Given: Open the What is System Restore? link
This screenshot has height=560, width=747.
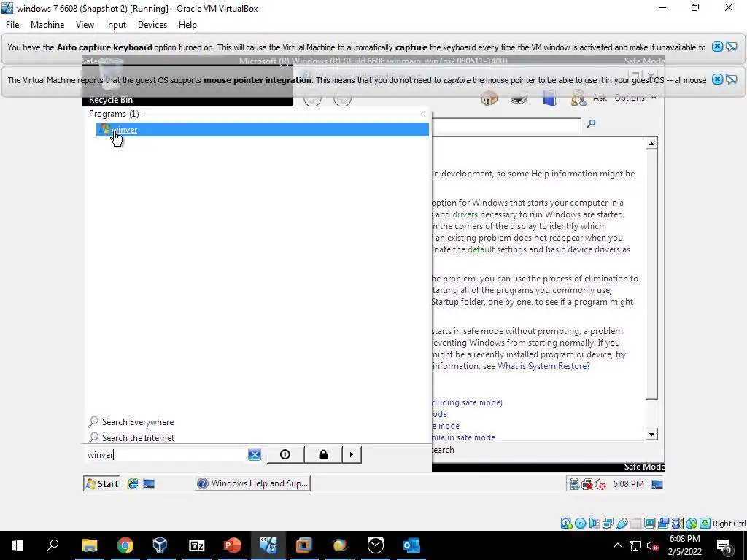Looking at the screenshot, I should point(543,366).
